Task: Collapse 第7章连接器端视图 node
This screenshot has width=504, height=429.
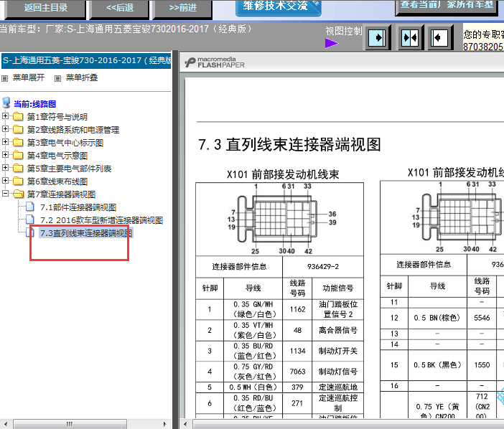Action: click(5, 193)
